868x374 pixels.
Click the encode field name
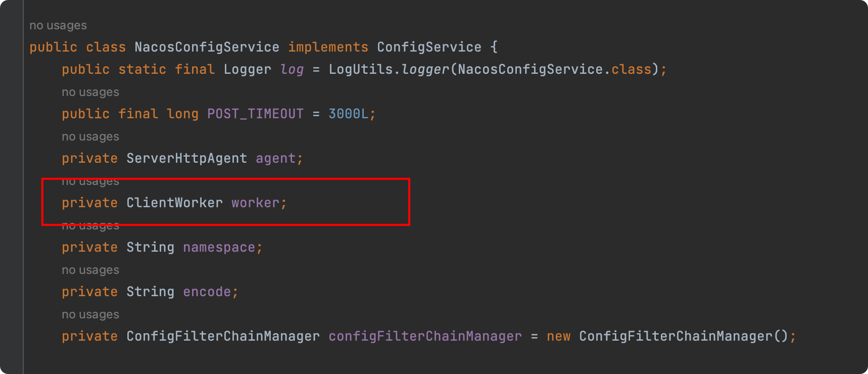pyautogui.click(x=207, y=292)
